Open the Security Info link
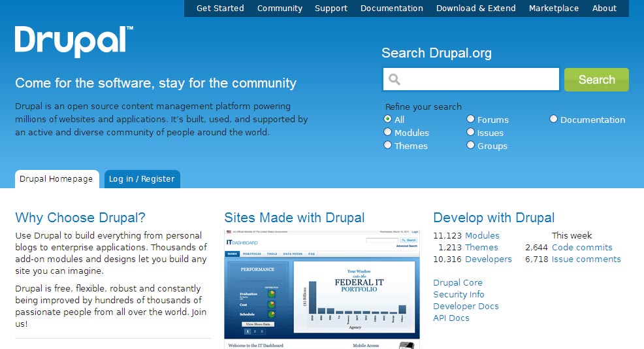The width and height of the screenshot is (644, 349). point(459,294)
